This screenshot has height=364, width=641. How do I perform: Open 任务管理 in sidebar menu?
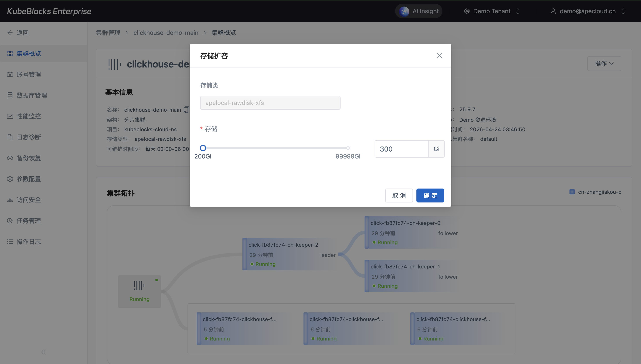pos(29,221)
